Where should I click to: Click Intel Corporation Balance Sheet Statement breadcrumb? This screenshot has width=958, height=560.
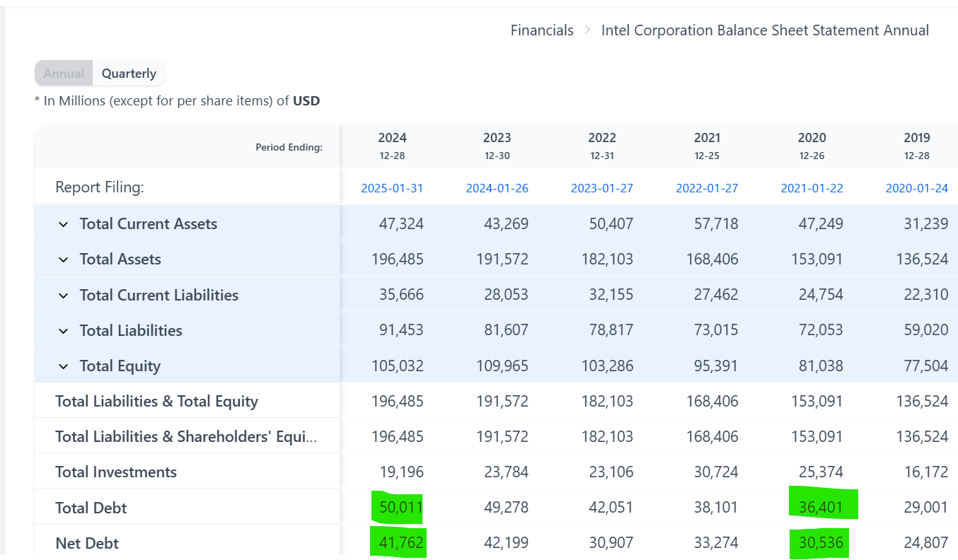tap(764, 30)
